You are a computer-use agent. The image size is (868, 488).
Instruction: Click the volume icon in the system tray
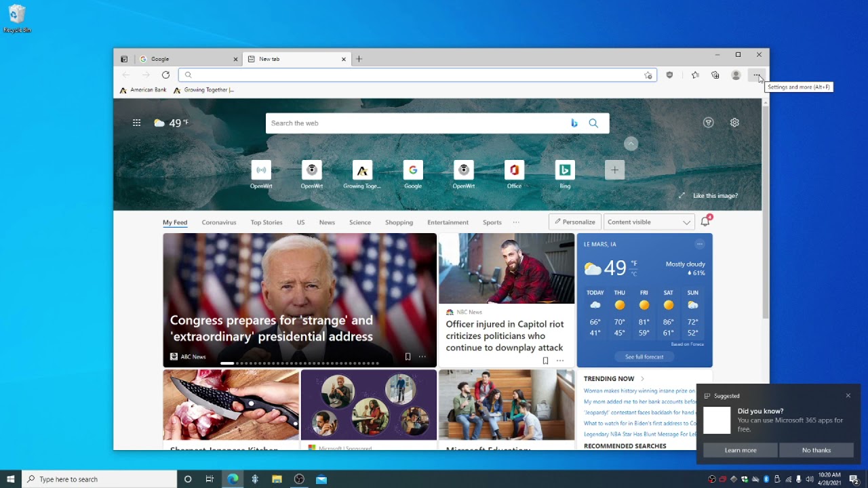[x=810, y=479]
